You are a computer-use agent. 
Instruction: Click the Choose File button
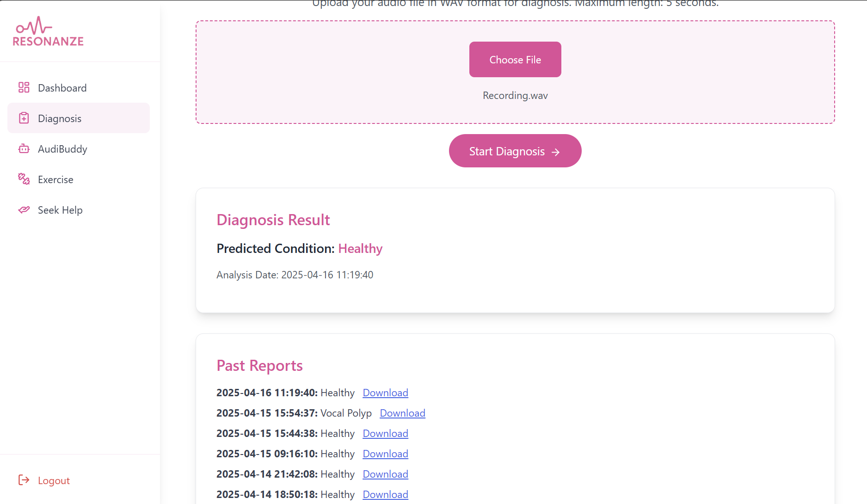[x=515, y=60]
